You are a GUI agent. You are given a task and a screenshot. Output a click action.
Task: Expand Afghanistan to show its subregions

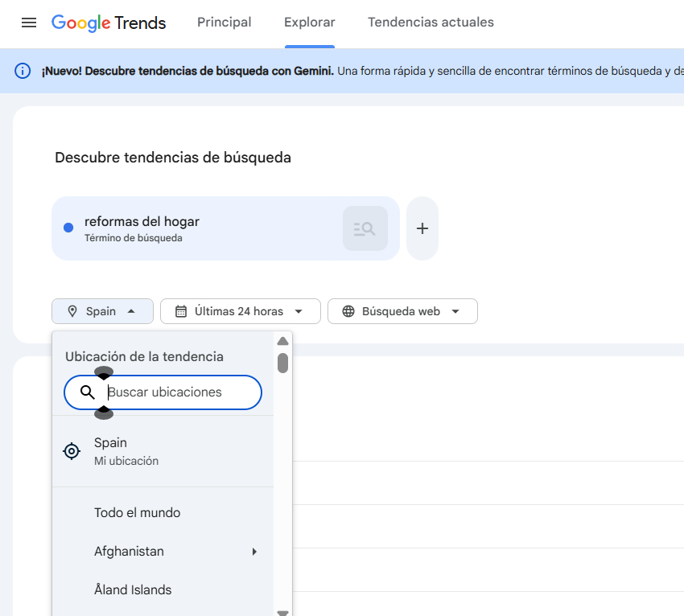point(254,552)
